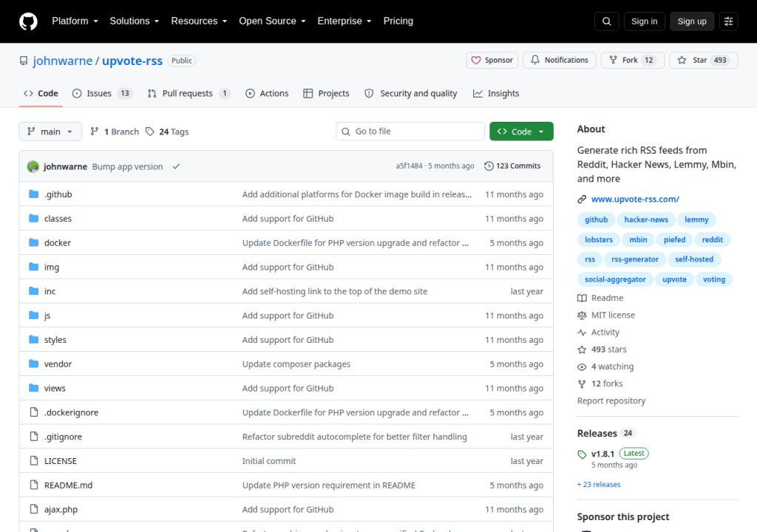The height and width of the screenshot is (532, 757).
Task: Switch to the Pull requests tab
Action: (188, 93)
